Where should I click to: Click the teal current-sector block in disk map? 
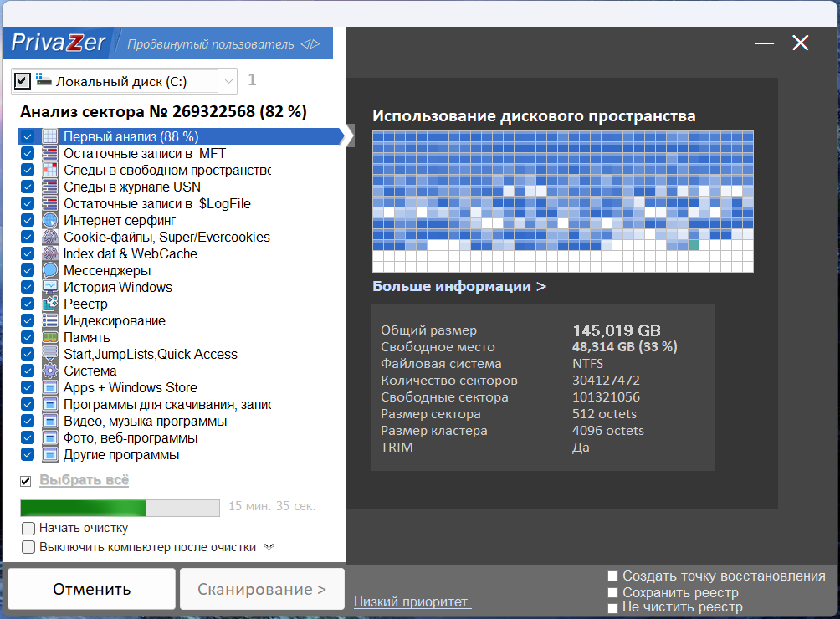point(694,245)
